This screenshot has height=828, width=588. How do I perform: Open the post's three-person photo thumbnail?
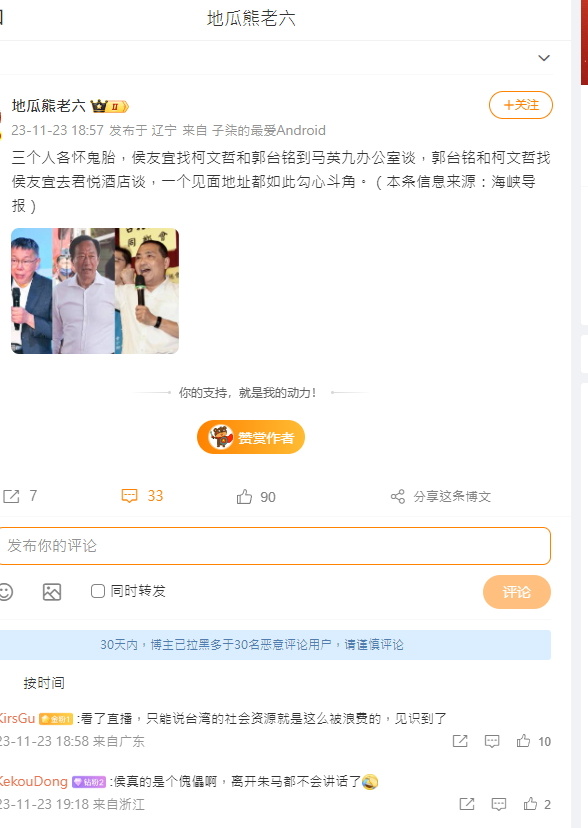95,291
